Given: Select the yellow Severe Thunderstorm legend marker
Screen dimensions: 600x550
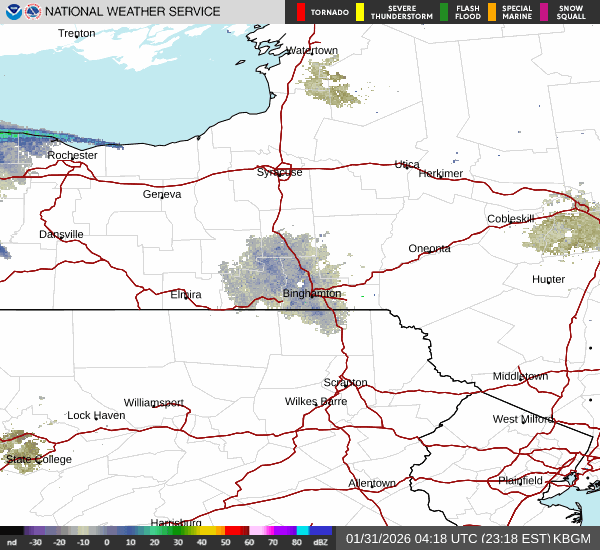Looking at the screenshot, I should pyautogui.click(x=359, y=12).
